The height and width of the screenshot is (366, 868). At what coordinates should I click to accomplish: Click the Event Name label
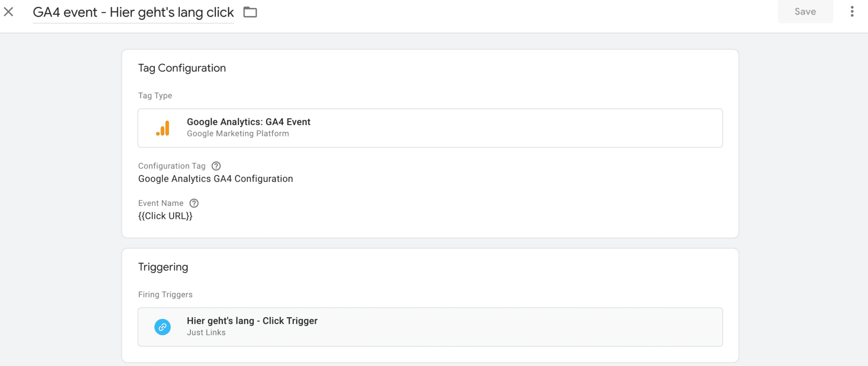click(161, 203)
